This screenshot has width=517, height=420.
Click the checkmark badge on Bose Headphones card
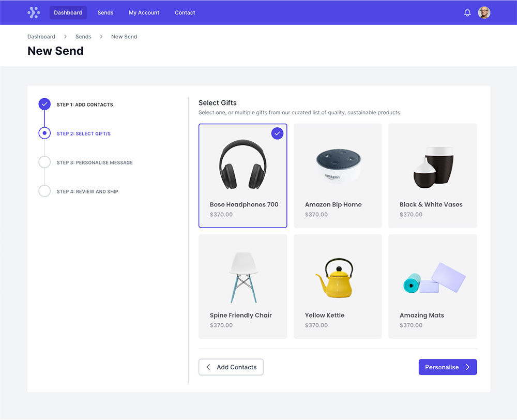pyautogui.click(x=277, y=133)
